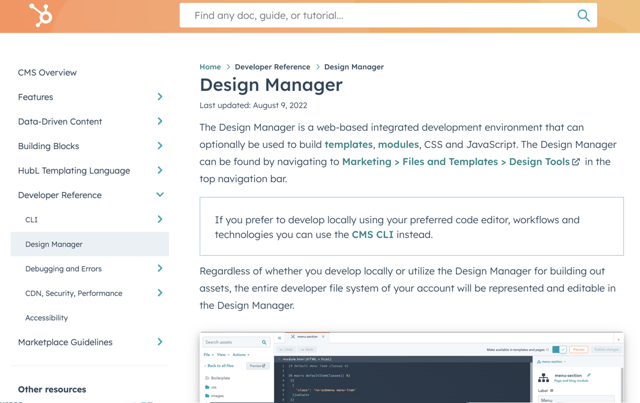Viewport: 640px width, 403px height.
Task: Go to Home breadcrumb link
Action: (x=210, y=67)
